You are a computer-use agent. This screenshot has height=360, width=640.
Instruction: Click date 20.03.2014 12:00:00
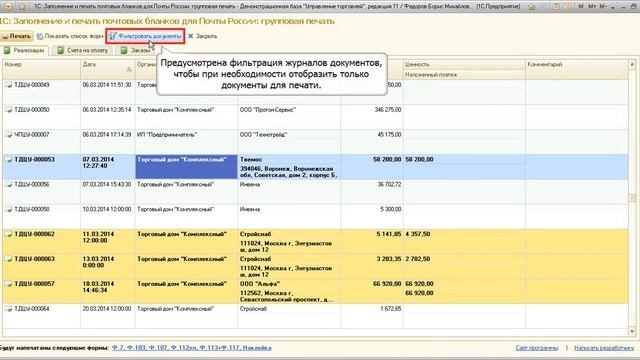pyautogui.click(x=107, y=309)
